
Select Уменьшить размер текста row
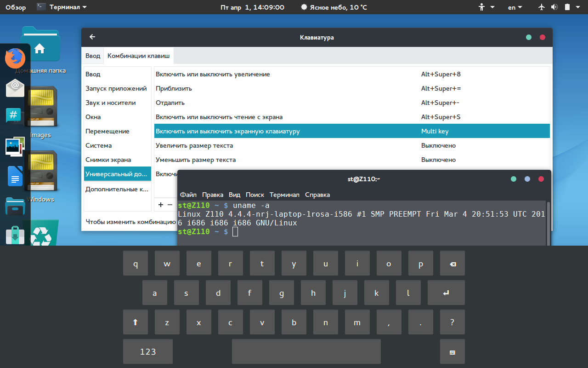click(x=352, y=160)
